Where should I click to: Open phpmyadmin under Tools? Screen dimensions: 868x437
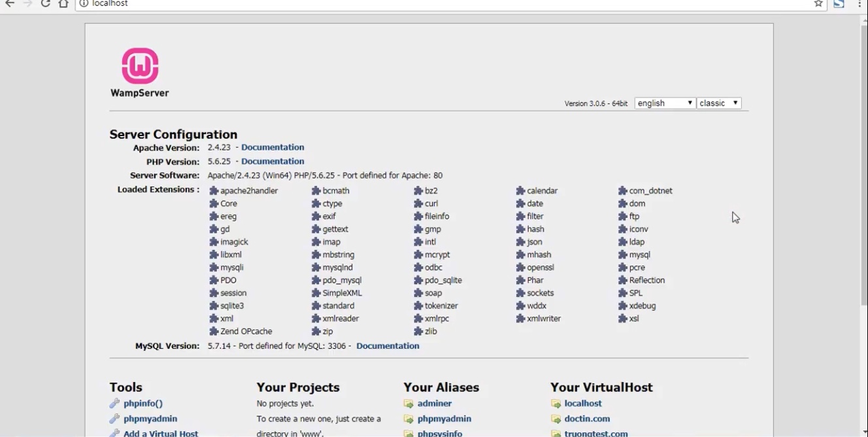point(150,419)
